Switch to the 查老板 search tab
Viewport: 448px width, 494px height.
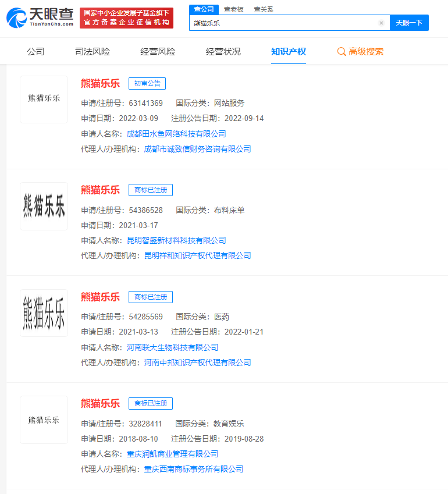[x=233, y=10]
